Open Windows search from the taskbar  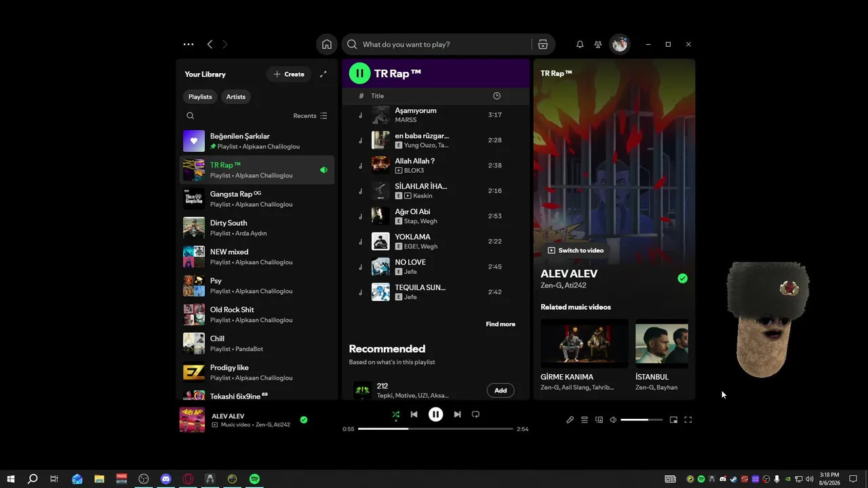(33, 479)
